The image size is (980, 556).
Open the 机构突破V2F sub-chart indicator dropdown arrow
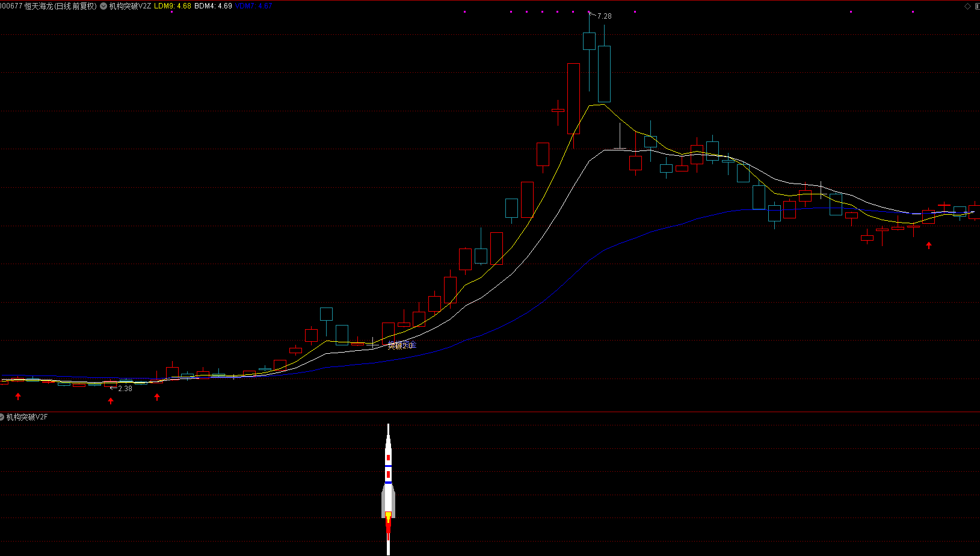coord(2,417)
